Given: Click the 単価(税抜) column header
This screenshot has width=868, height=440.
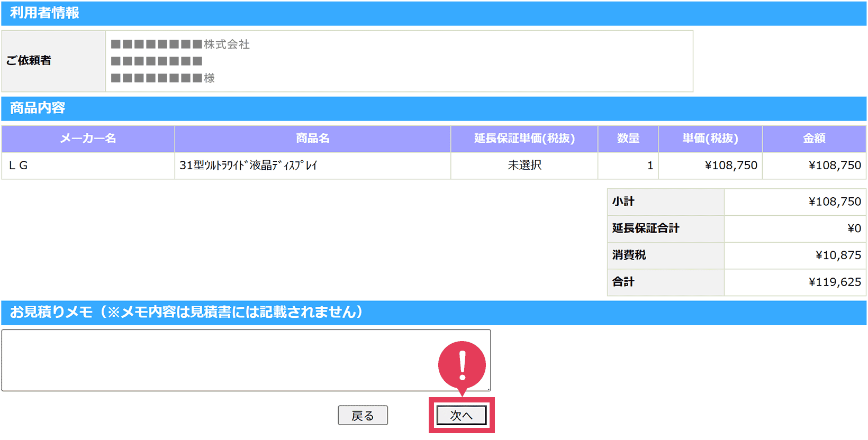Looking at the screenshot, I should [x=710, y=139].
